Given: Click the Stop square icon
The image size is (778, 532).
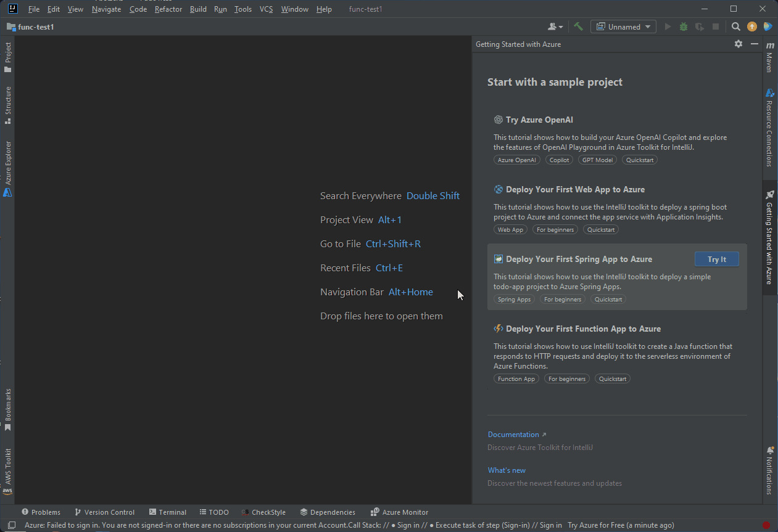Looking at the screenshot, I should pyautogui.click(x=716, y=27).
